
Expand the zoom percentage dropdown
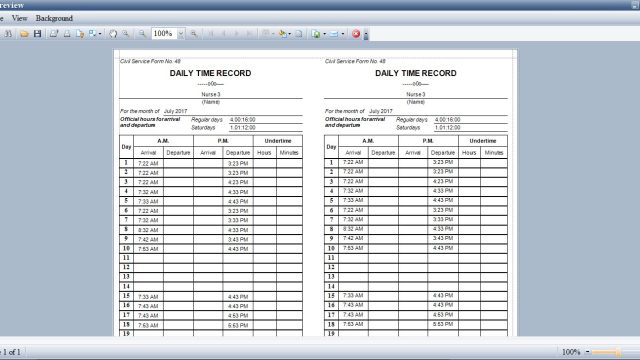coord(180,33)
